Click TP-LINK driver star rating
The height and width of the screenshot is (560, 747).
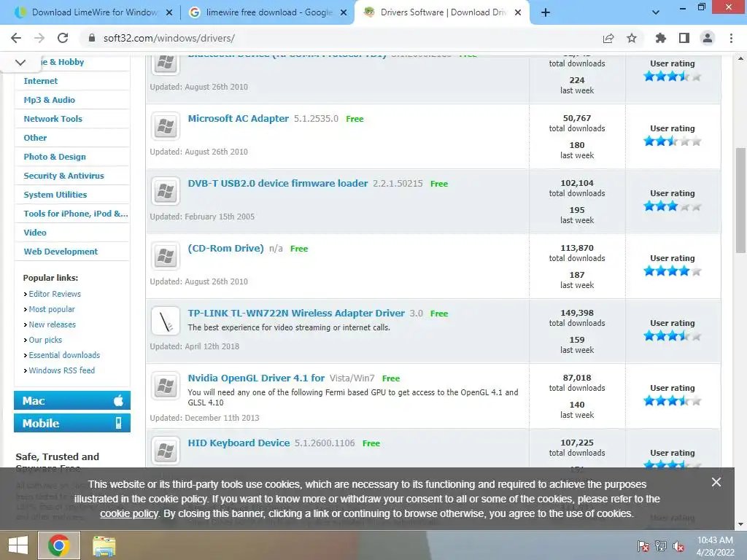(x=672, y=335)
